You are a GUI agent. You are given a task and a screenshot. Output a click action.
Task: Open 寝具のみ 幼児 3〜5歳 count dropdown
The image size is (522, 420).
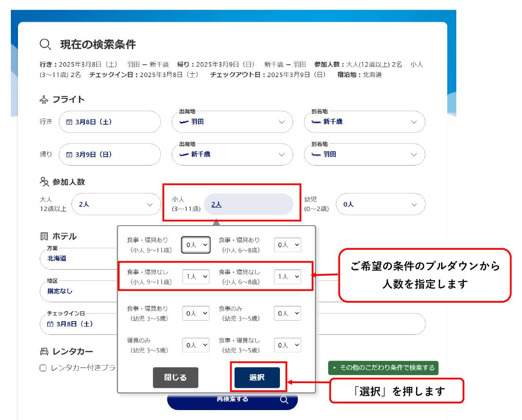(196, 345)
